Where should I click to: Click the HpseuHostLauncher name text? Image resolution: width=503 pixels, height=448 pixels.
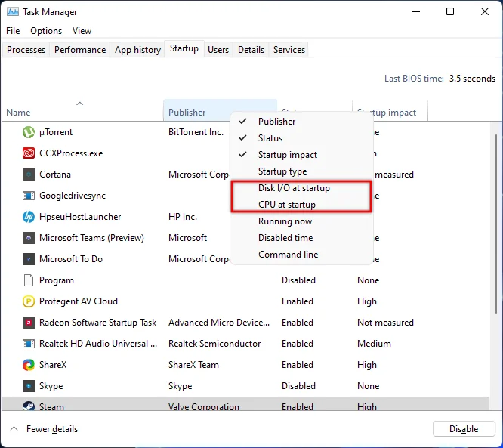[80, 217]
